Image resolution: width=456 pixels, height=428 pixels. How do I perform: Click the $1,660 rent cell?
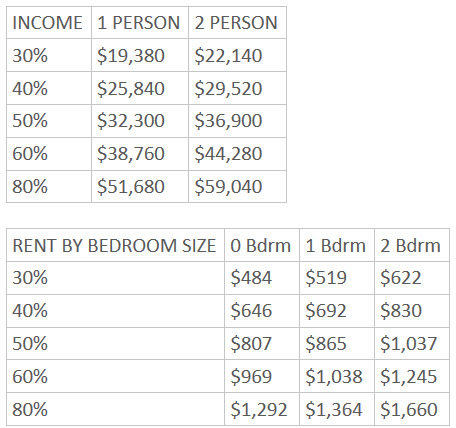click(412, 409)
